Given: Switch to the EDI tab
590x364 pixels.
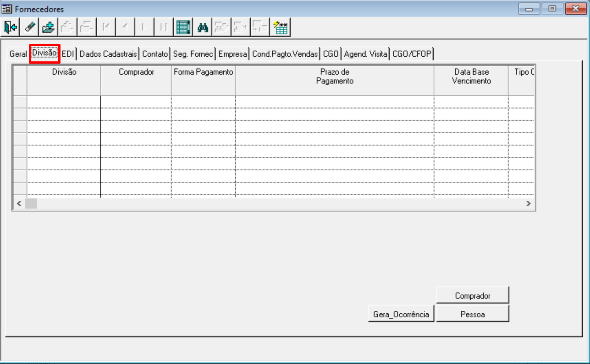Looking at the screenshot, I should coord(68,54).
